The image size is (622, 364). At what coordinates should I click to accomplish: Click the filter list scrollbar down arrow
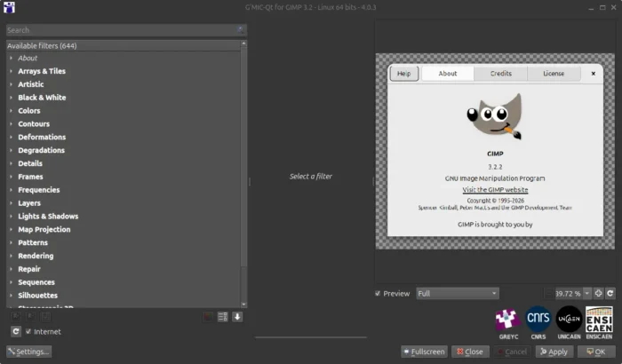point(243,305)
